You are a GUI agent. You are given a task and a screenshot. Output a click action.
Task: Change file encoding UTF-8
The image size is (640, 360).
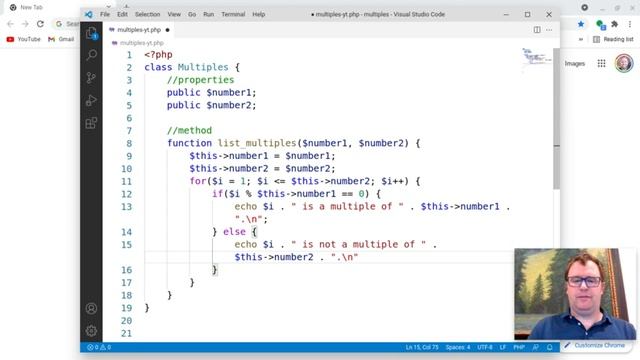pos(484,347)
